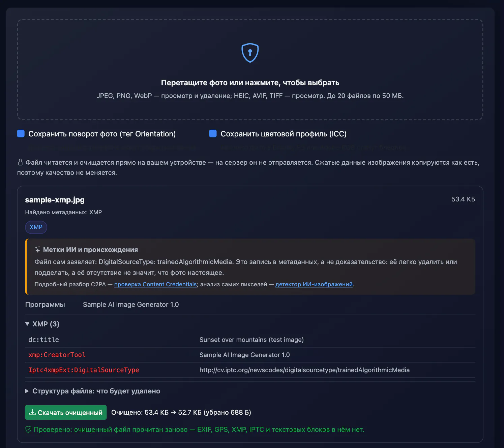
Task: Open the проверка Content Credentials link
Action: 155,284
